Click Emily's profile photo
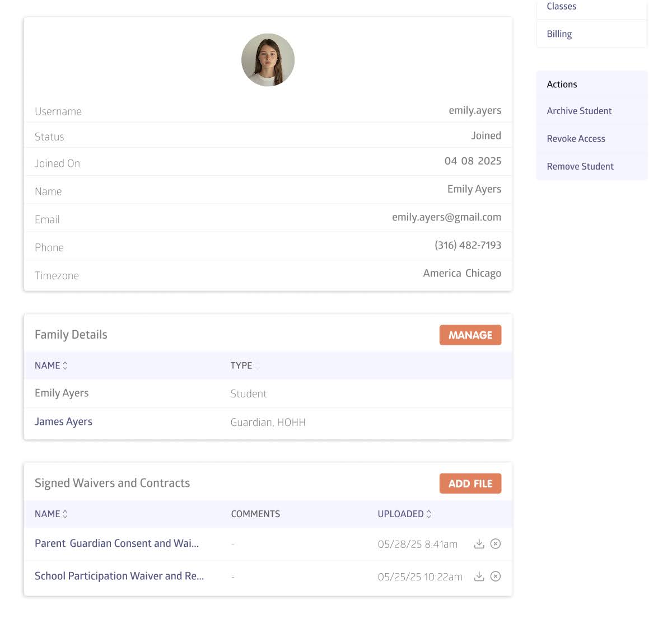The width and height of the screenshot is (672, 619). point(268,60)
